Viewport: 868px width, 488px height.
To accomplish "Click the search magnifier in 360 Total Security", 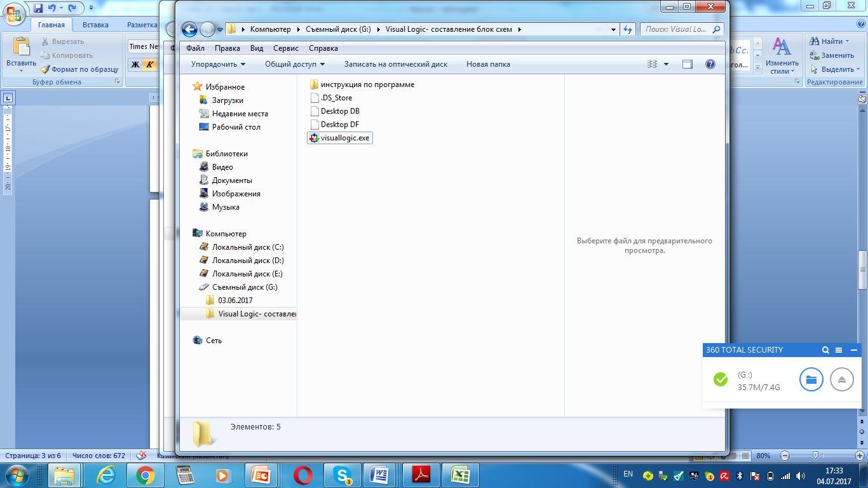I will 825,350.
